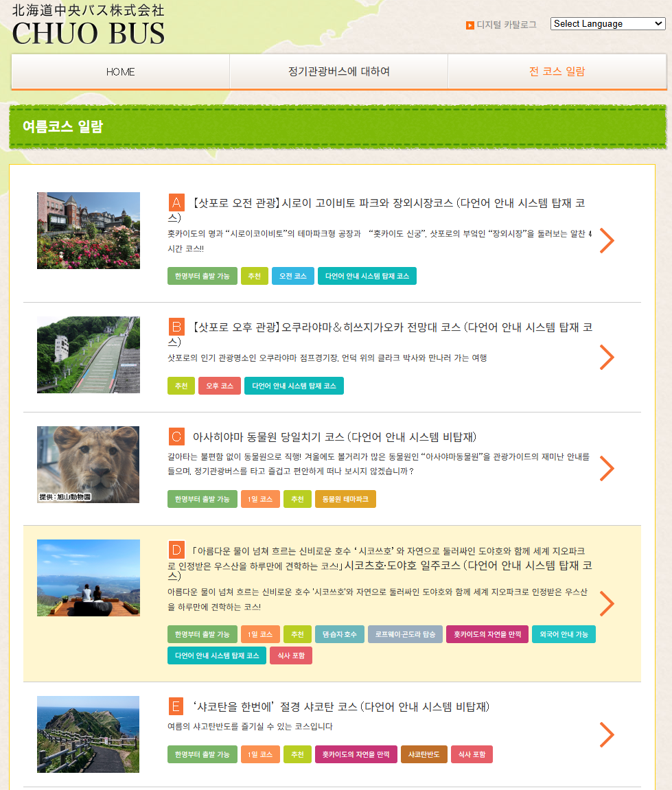Open the 전 코스 일람 tab
This screenshot has width=672, height=790.
(x=557, y=71)
